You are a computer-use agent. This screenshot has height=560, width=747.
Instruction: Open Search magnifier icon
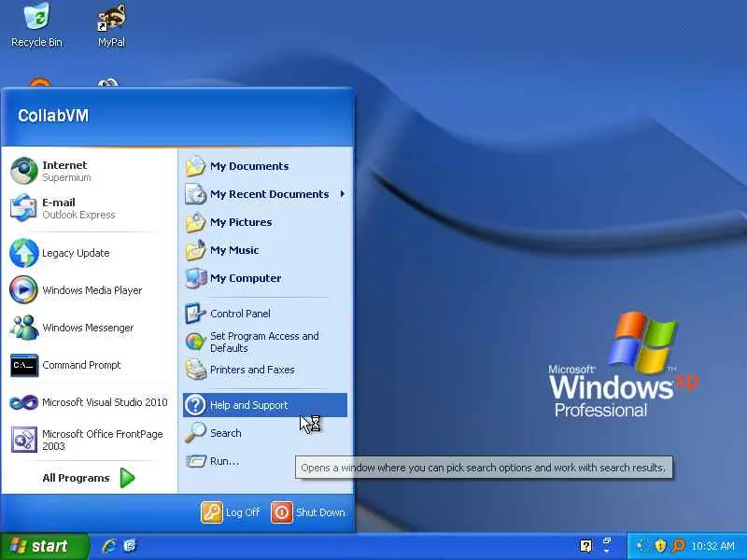(195, 433)
